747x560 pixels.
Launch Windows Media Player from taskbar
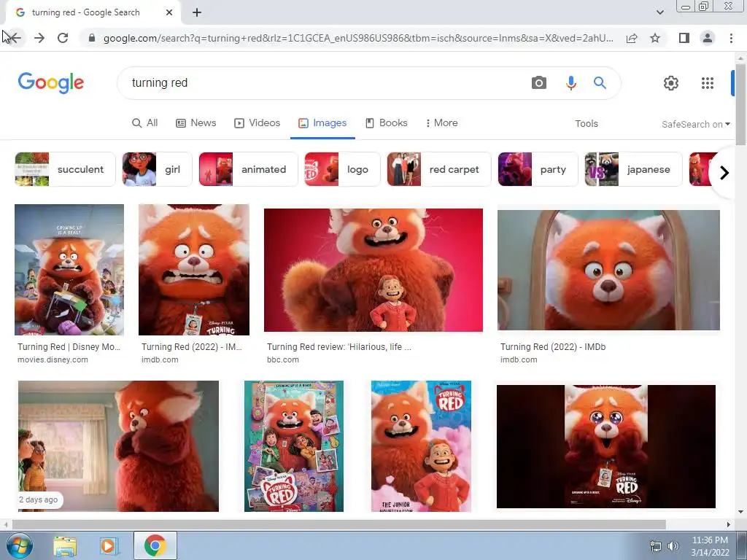(108, 546)
